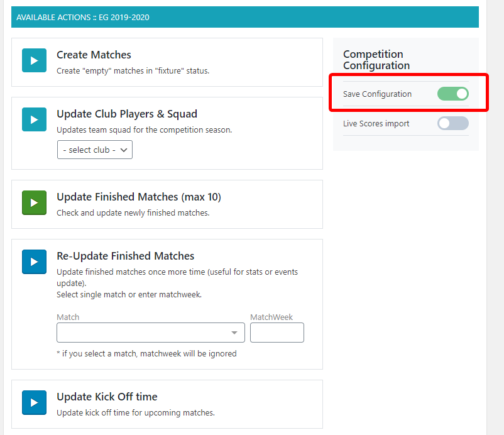Viewport: 504px width, 435px height.
Task: Start Update Finished Matches (max 10) action
Action: 34,202
